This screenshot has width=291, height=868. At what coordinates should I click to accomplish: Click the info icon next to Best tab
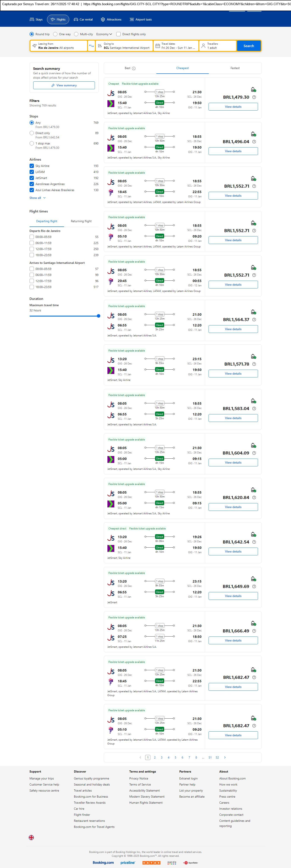click(134, 68)
